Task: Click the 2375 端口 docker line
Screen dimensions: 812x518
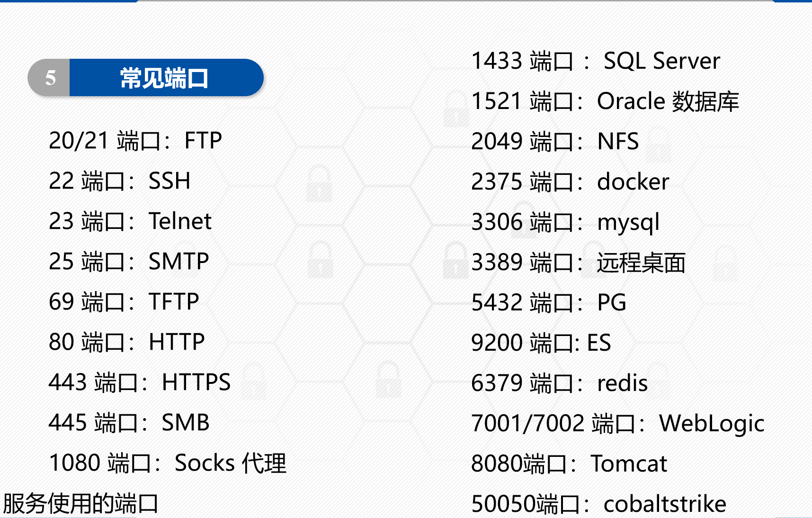Action: [570, 182]
